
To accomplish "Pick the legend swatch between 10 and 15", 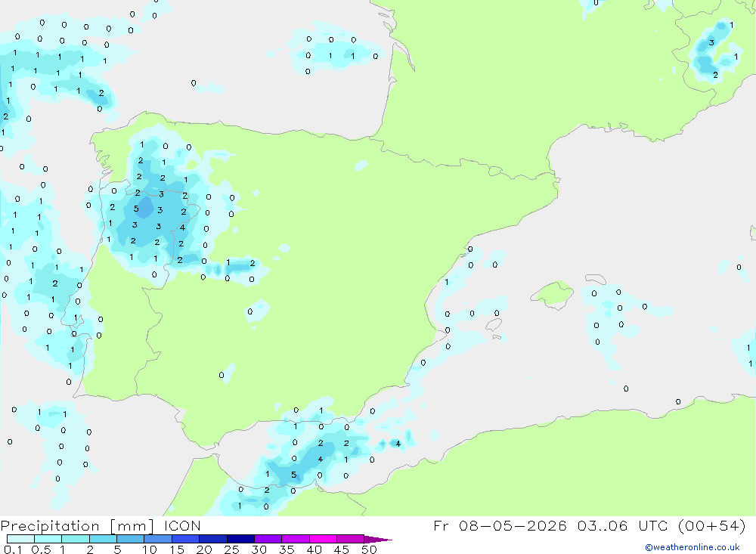I will click(x=158, y=539).
